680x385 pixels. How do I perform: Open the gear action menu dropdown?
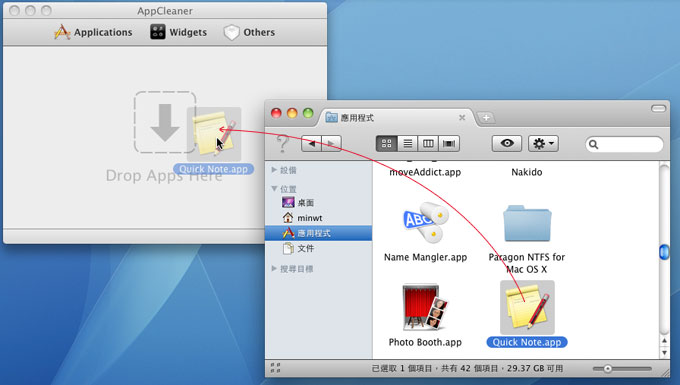click(543, 144)
